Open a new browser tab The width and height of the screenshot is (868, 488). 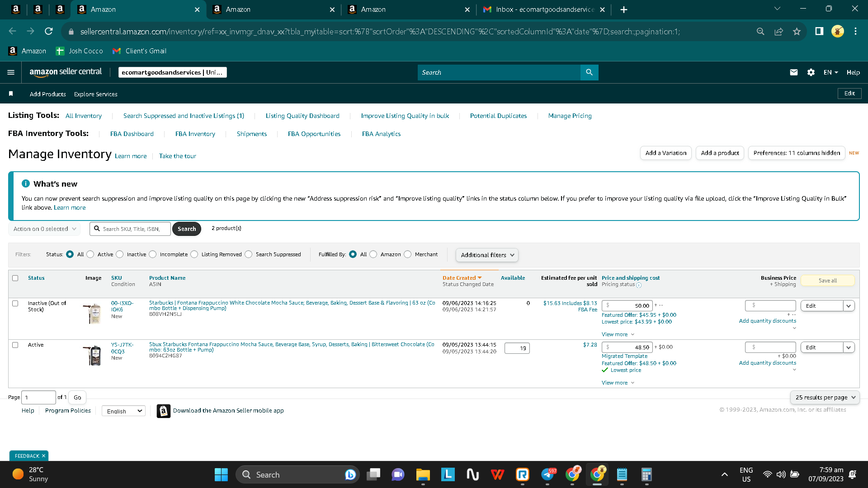pyautogui.click(x=623, y=9)
